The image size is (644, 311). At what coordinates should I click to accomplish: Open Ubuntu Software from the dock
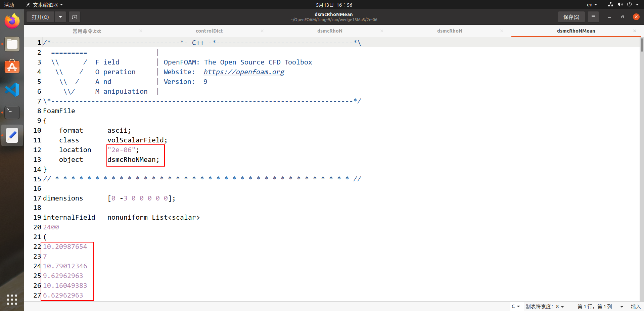(12, 67)
